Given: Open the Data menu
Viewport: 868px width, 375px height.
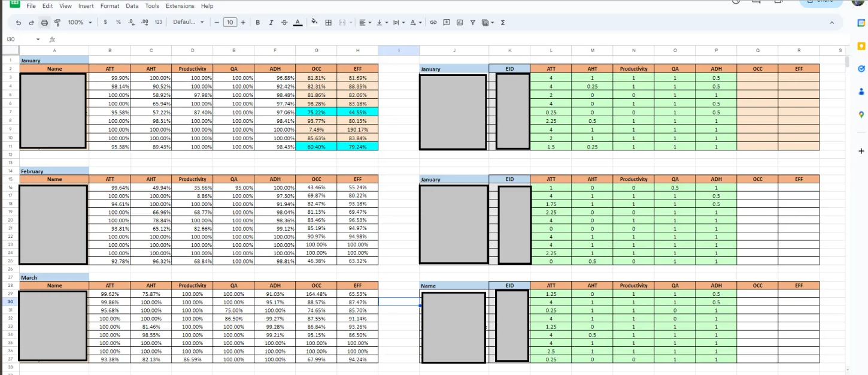Looking at the screenshot, I should click(x=132, y=5).
